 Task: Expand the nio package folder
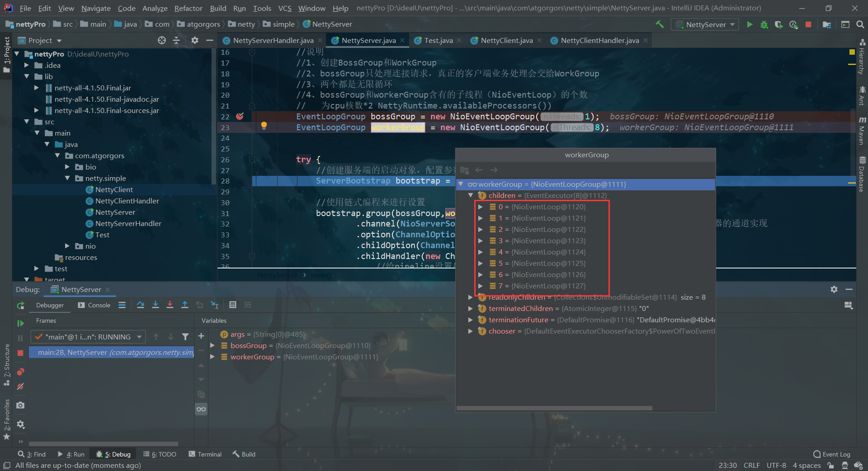[67, 246]
